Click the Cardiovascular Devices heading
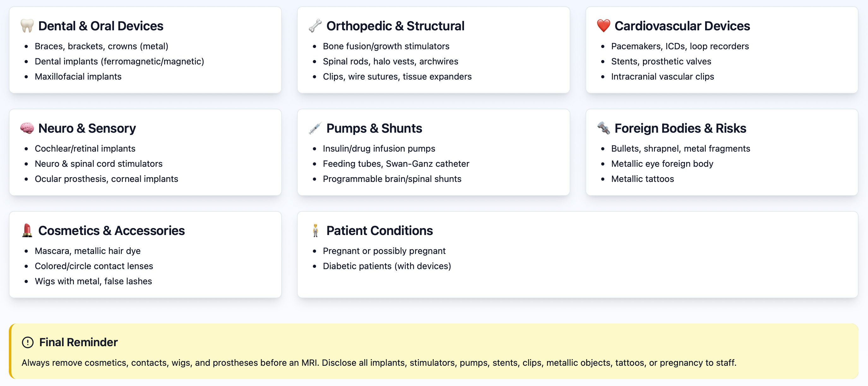 [682, 26]
